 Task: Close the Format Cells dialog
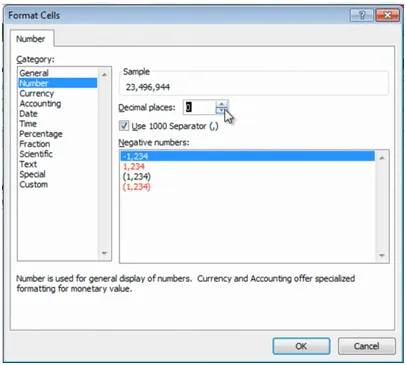(x=387, y=15)
